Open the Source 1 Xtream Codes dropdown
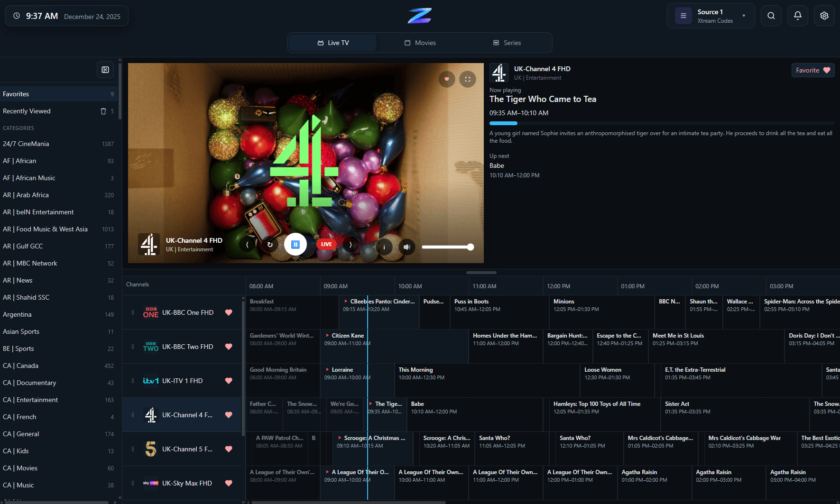This screenshot has width=840, height=504. 710,15
